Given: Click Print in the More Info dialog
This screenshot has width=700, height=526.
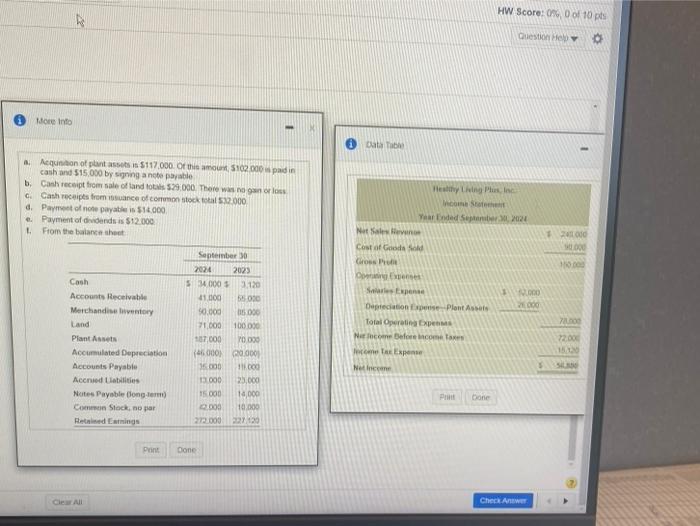Looking at the screenshot, I should pos(151,450).
